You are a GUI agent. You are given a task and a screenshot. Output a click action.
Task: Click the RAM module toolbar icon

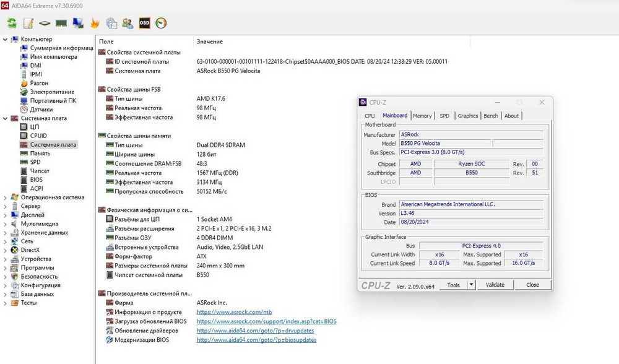(x=61, y=24)
